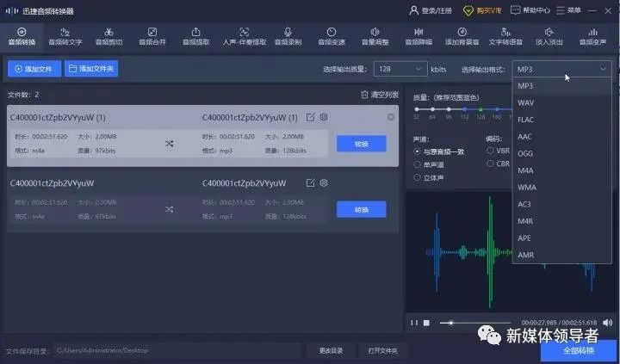Pause the audio preview
This screenshot has width=620, height=364.
[413, 323]
